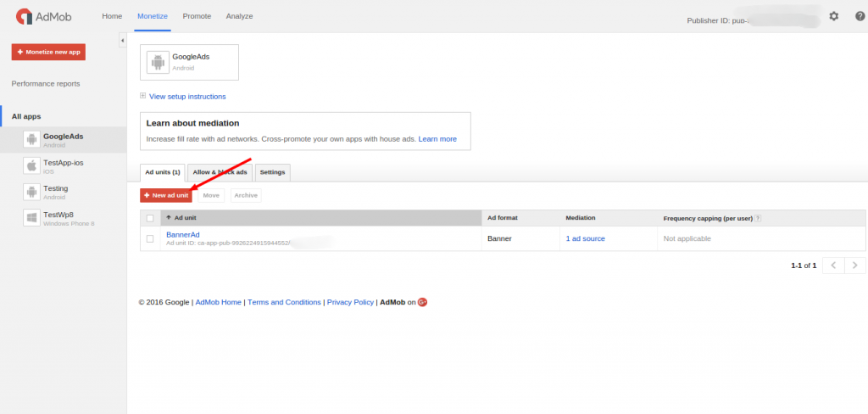Click frequency capping help icon
Screen dimensions: 868x414
pos(758,218)
